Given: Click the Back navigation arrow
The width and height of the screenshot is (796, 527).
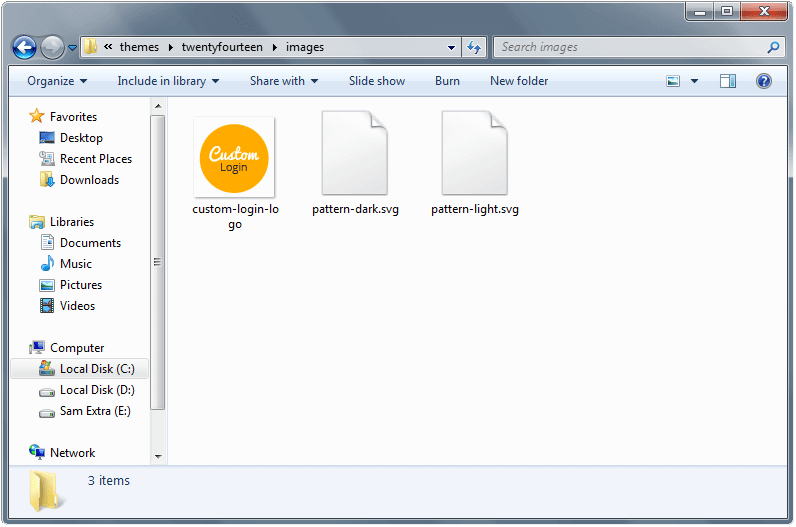Looking at the screenshot, I should [24, 48].
